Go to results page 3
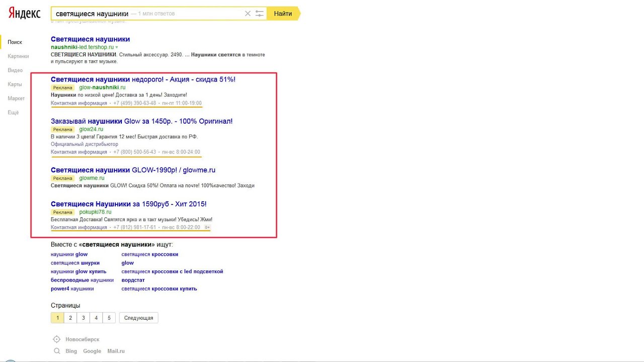Viewport: 644px width, 362px height. click(84, 318)
